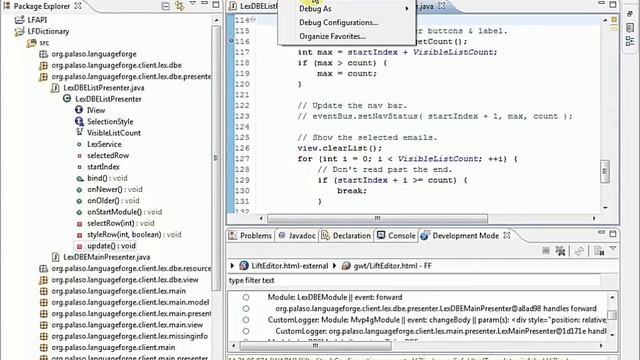Open Package Explorer view menu arrow

pyautogui.click(x=193, y=4)
